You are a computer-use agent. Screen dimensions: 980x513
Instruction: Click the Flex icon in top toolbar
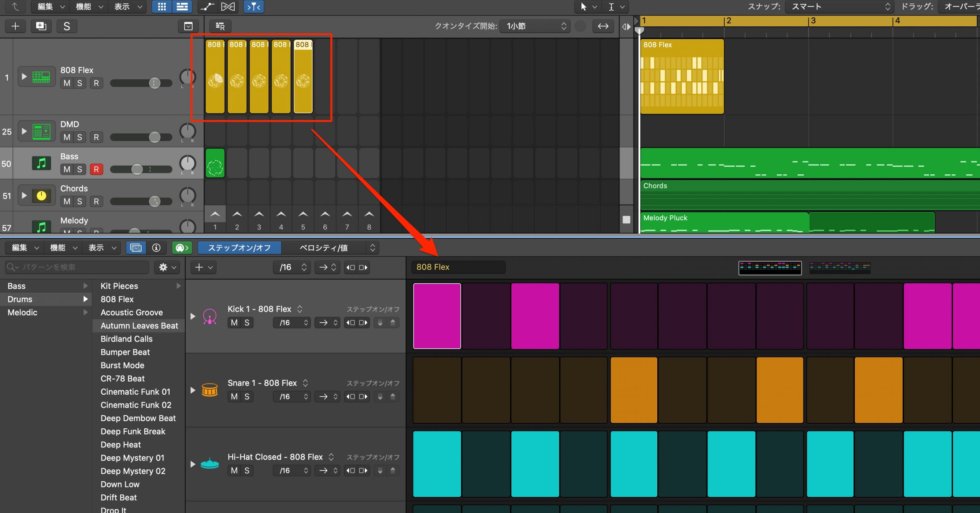[228, 7]
